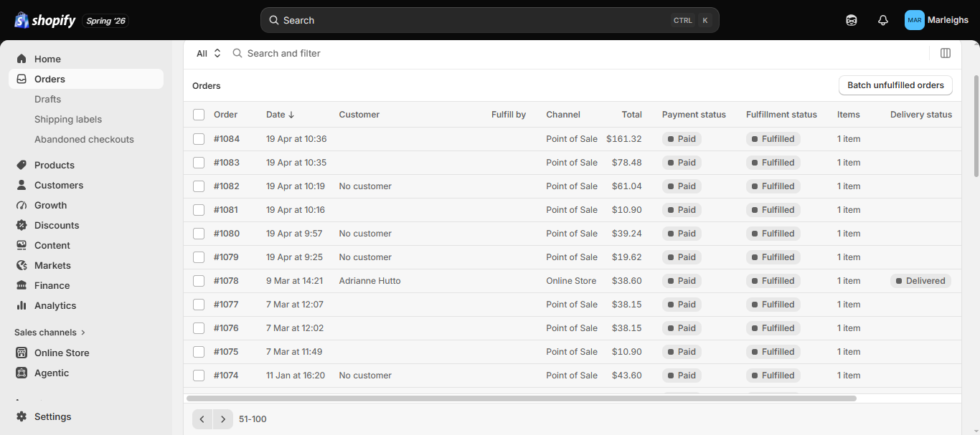Select the checkbox for order #1082
The image size is (980, 435).
tap(199, 186)
